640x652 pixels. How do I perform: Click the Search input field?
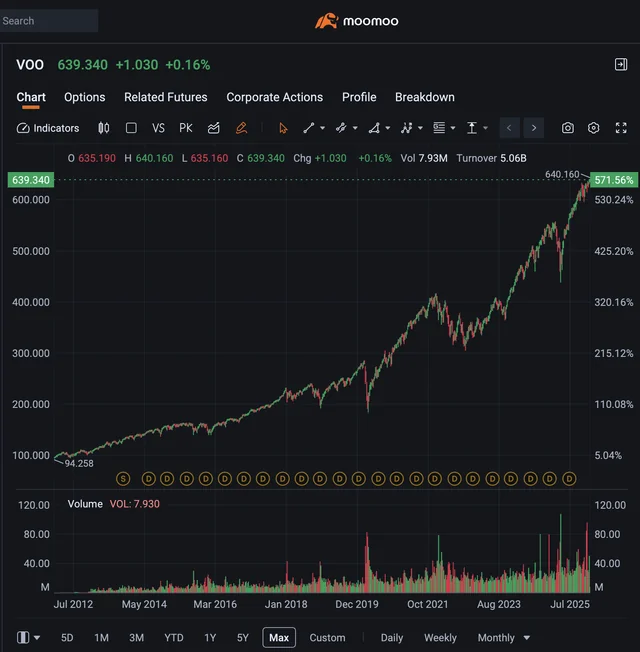click(x=48, y=20)
